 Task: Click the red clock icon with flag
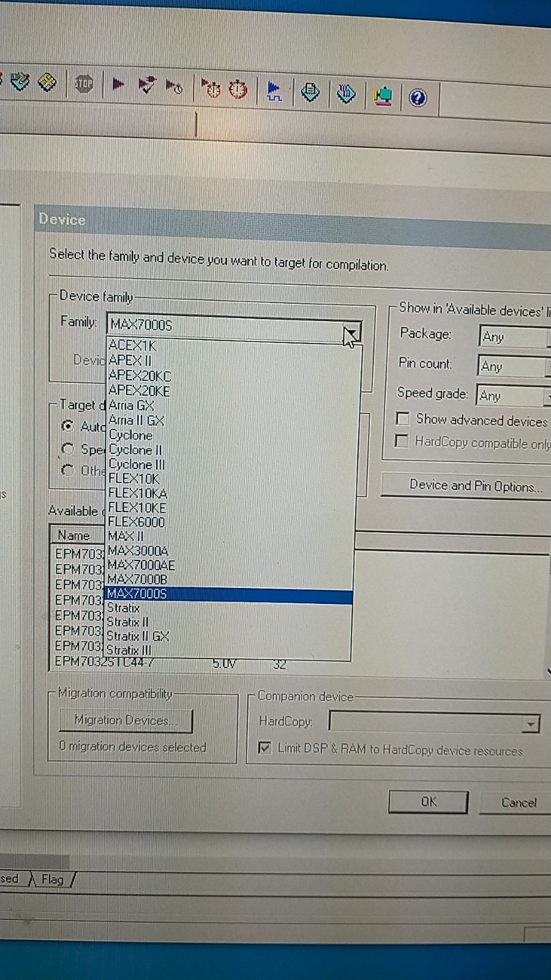pyautogui.click(x=211, y=89)
